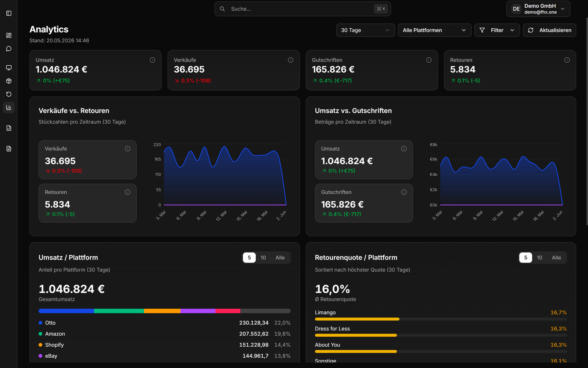Click the Umsatz area chart plot
The width and height of the screenshot is (588, 368).
pos(501,175)
